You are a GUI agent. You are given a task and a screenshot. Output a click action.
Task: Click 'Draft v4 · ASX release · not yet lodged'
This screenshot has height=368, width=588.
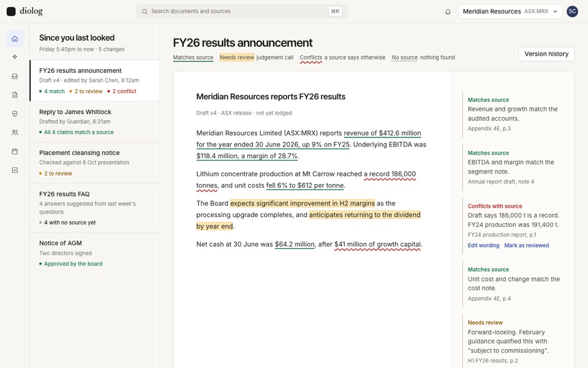tap(244, 113)
